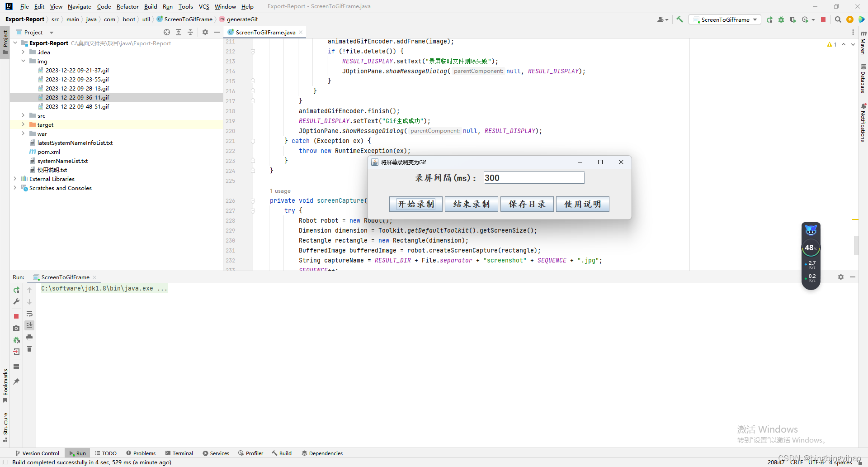Click the 开始录制 button
The image size is (868, 467).
(x=416, y=204)
